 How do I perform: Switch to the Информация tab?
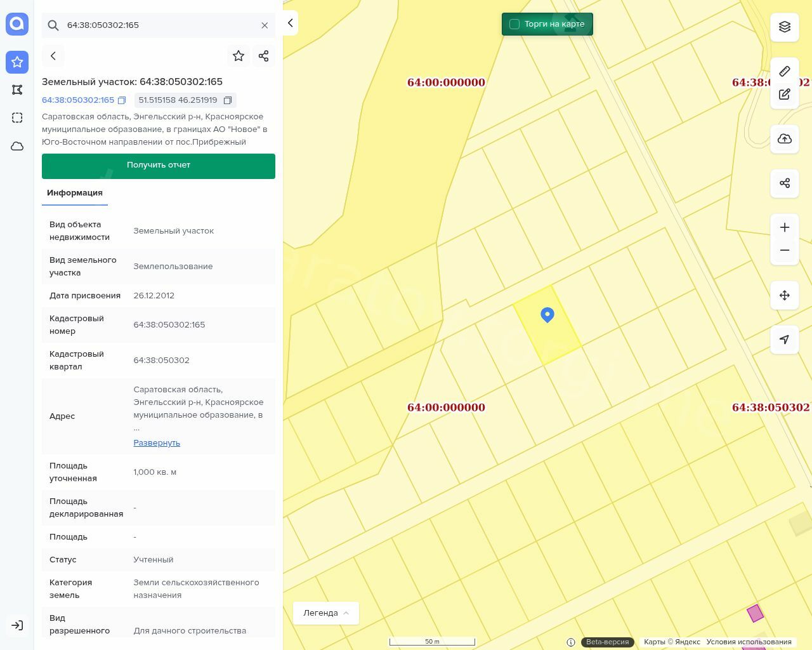point(75,193)
